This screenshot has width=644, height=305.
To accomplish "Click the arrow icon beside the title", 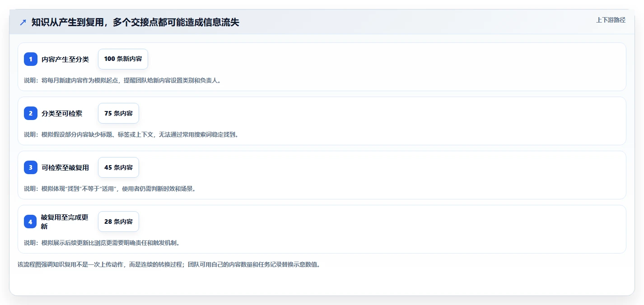I will tap(23, 23).
